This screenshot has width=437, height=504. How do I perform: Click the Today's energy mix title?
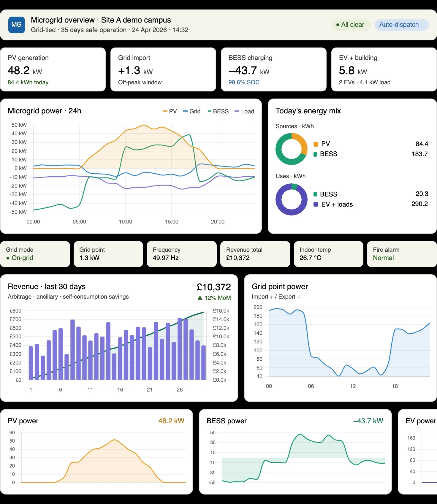tap(308, 111)
